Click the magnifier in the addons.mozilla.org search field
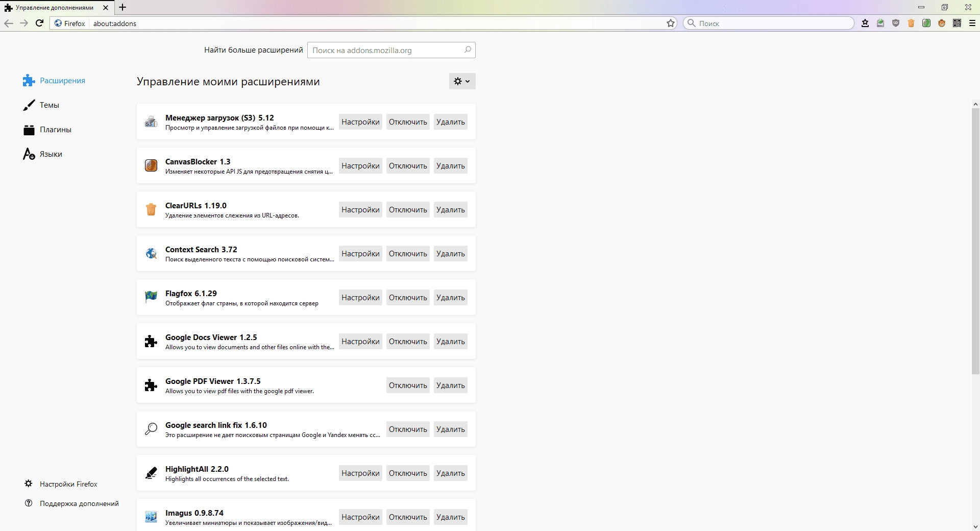The width and height of the screenshot is (980, 531). point(468,50)
